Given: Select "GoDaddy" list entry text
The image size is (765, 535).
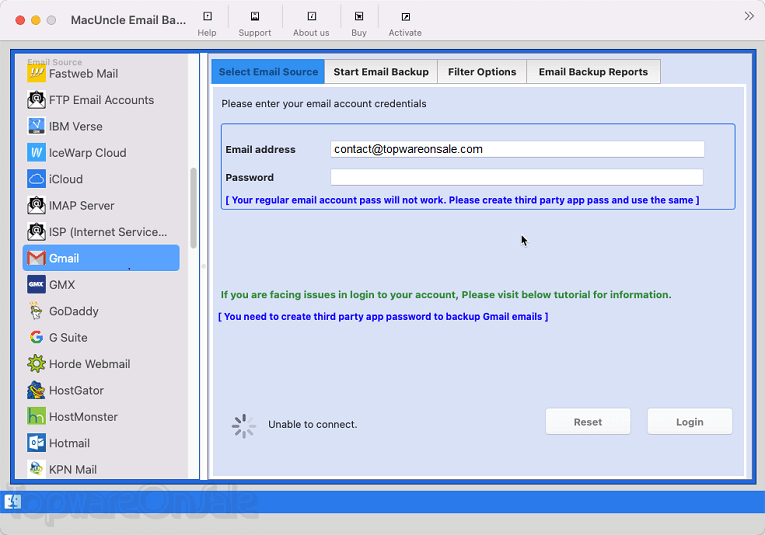Looking at the screenshot, I should tap(74, 311).
